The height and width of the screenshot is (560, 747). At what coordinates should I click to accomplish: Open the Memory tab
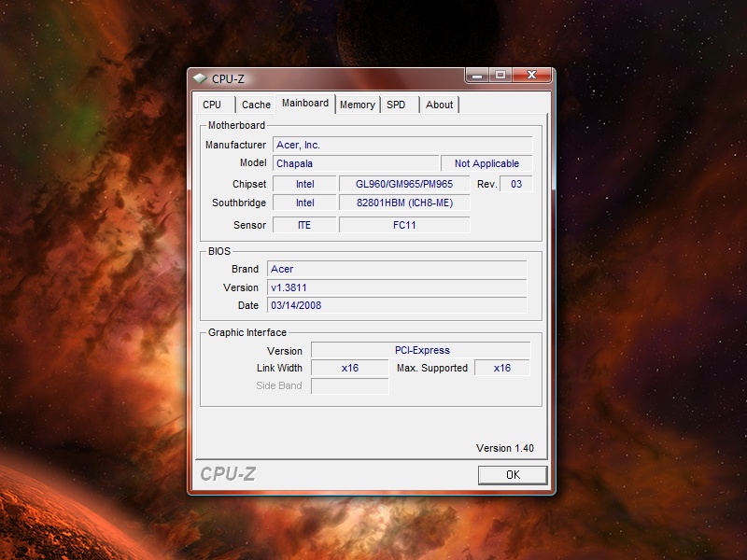coord(358,105)
